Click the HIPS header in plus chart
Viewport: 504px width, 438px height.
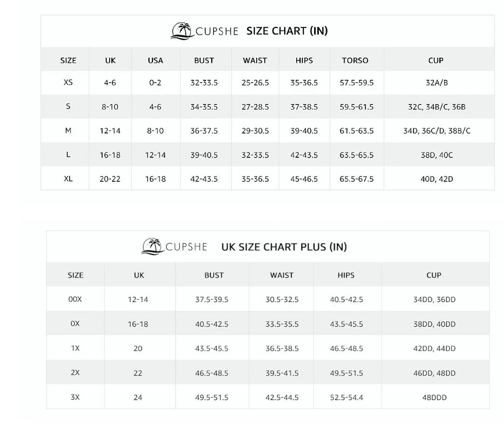click(346, 275)
